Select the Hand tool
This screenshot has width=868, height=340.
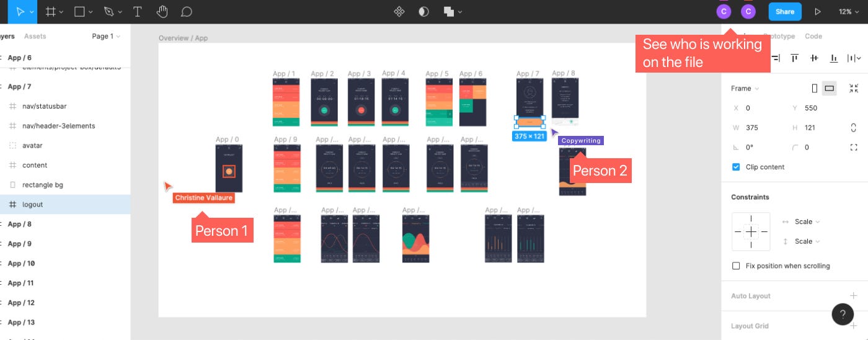(x=162, y=11)
